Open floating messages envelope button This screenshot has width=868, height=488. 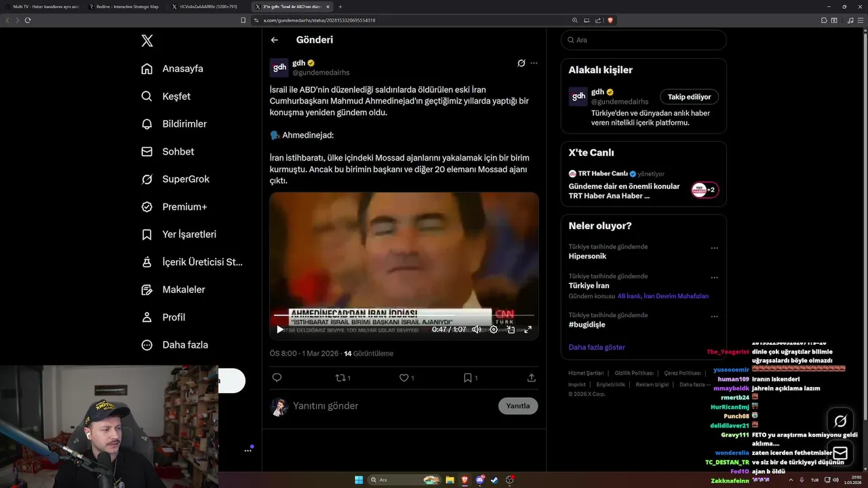coord(840,453)
